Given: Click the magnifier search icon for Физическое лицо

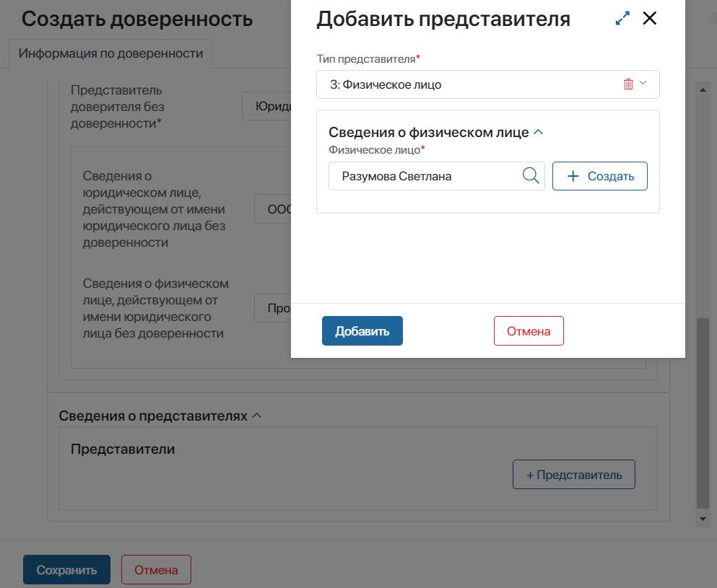Looking at the screenshot, I should 530,175.
